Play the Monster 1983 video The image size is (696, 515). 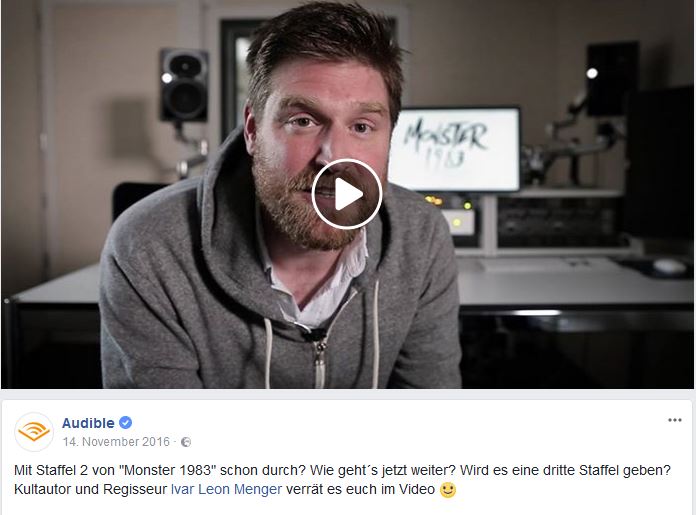[x=347, y=194]
